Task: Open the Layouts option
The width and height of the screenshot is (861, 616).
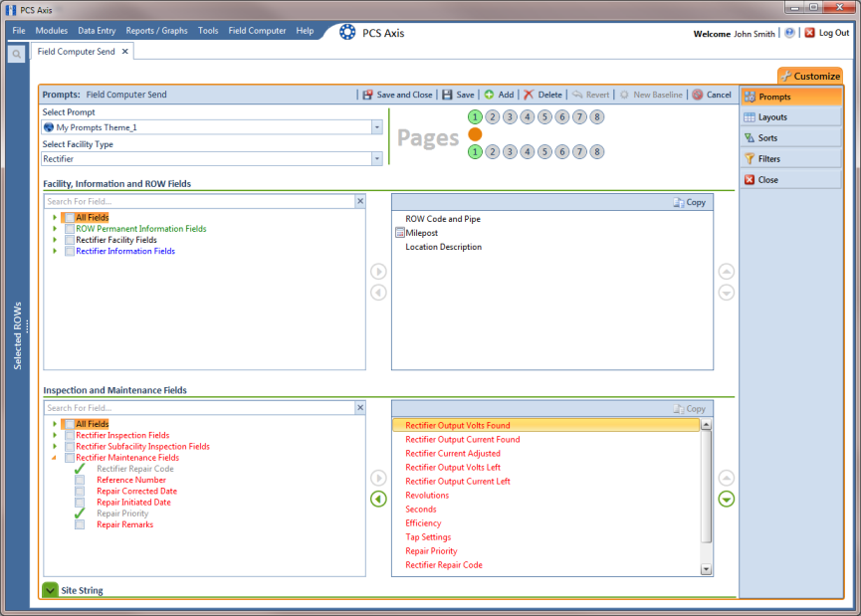Action: tap(790, 117)
